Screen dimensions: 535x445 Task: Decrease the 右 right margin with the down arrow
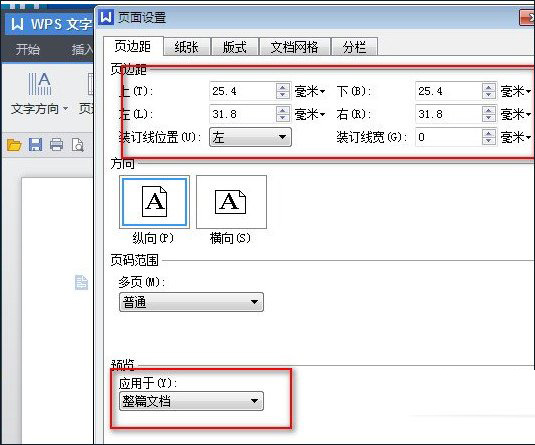coord(489,118)
